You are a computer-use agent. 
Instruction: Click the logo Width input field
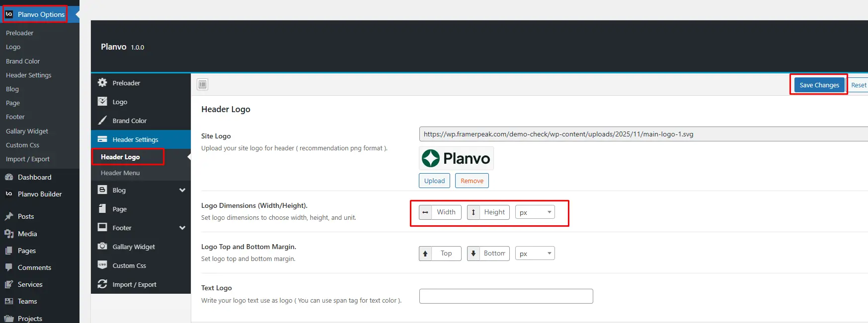[446, 212]
